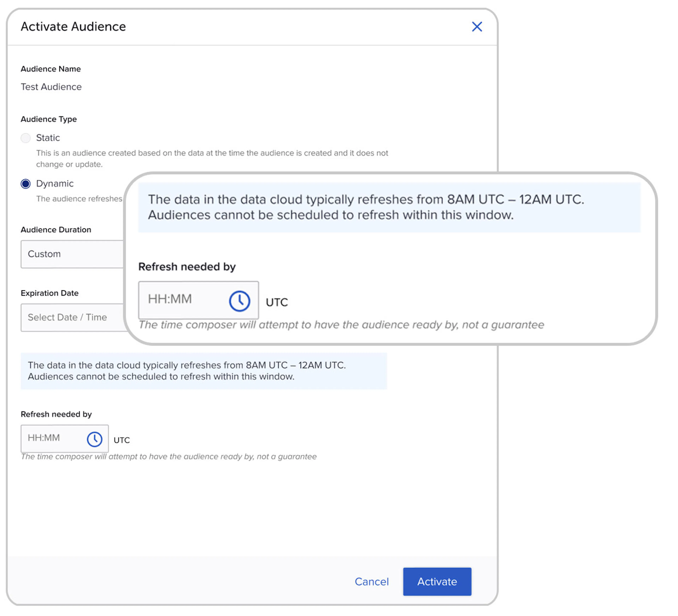This screenshot has width=678, height=616.
Task: Click the Audience Duration label
Action: tap(56, 230)
